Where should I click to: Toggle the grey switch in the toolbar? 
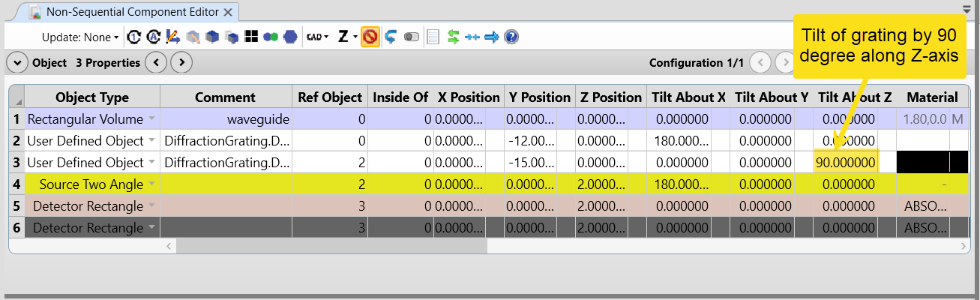tap(411, 37)
